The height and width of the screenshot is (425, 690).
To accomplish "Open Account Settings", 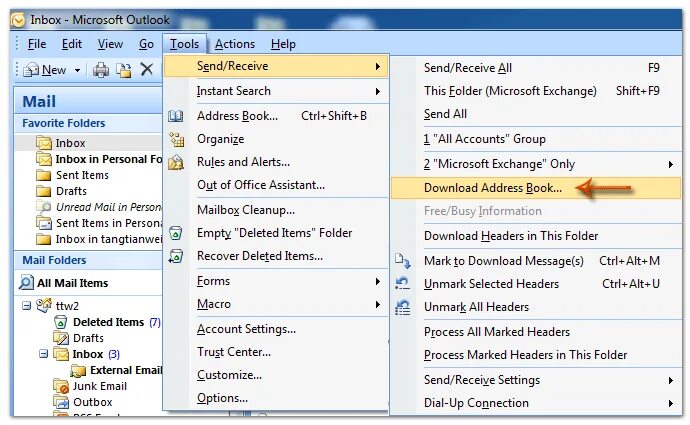I will coord(276,329).
